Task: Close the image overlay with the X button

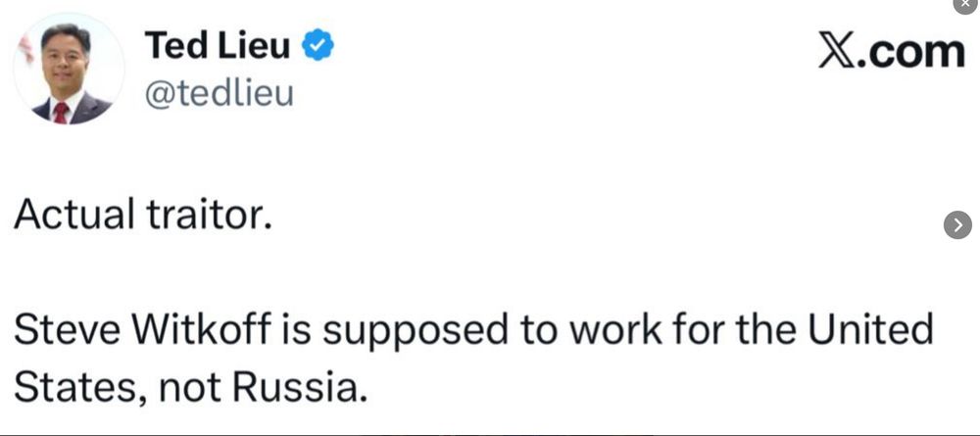Action: coord(965,4)
